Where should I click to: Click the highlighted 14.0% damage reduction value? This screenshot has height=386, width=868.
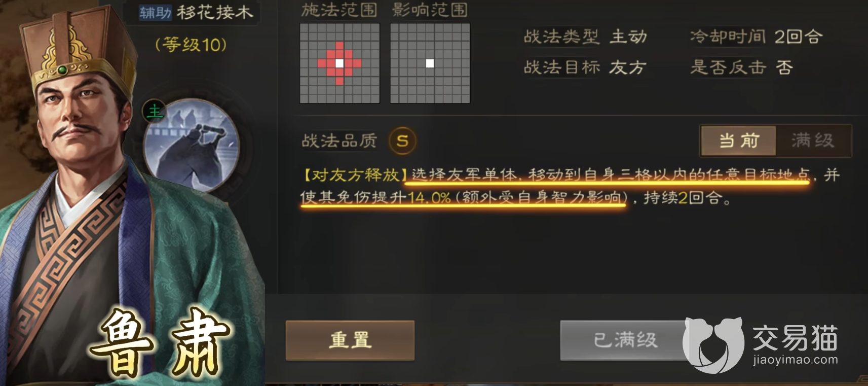point(429,197)
